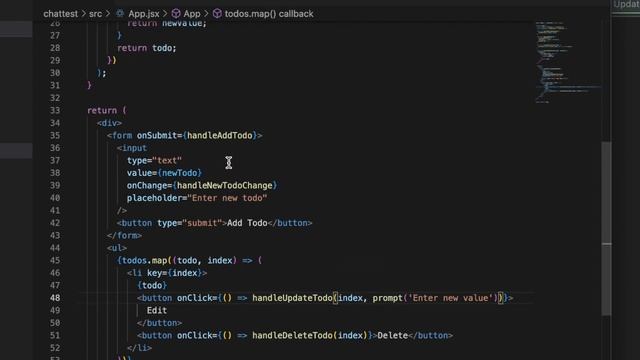Click line number 42 in the gutter
This screenshot has width=640, height=360.
pos(55,223)
